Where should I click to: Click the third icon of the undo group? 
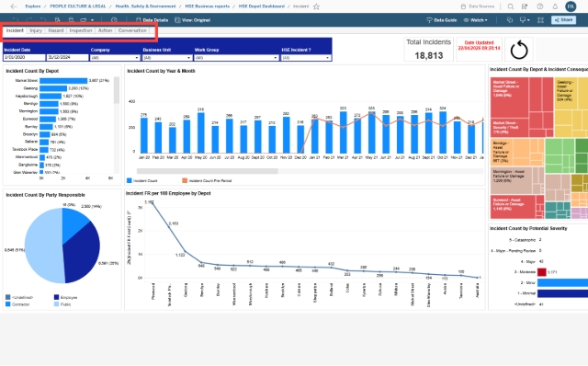(x=43, y=20)
